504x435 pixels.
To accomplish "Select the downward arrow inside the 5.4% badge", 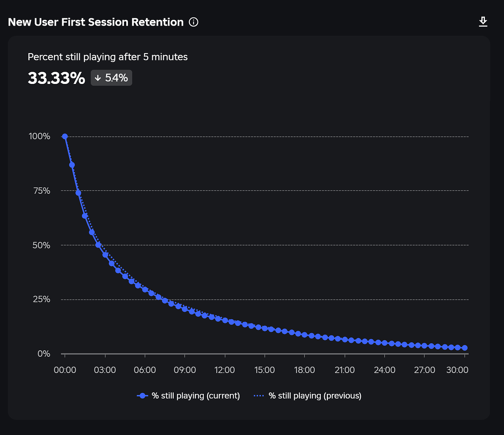I will click(97, 77).
